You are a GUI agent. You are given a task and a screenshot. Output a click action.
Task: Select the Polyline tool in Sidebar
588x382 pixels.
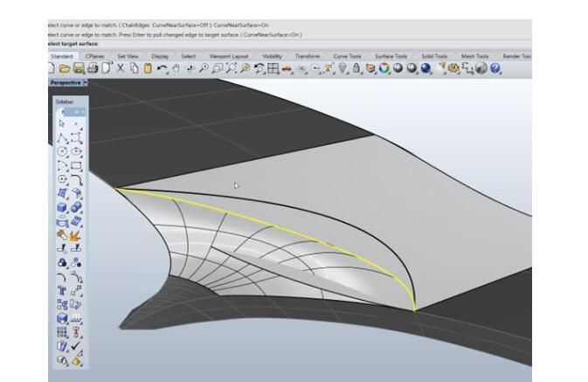(x=63, y=138)
